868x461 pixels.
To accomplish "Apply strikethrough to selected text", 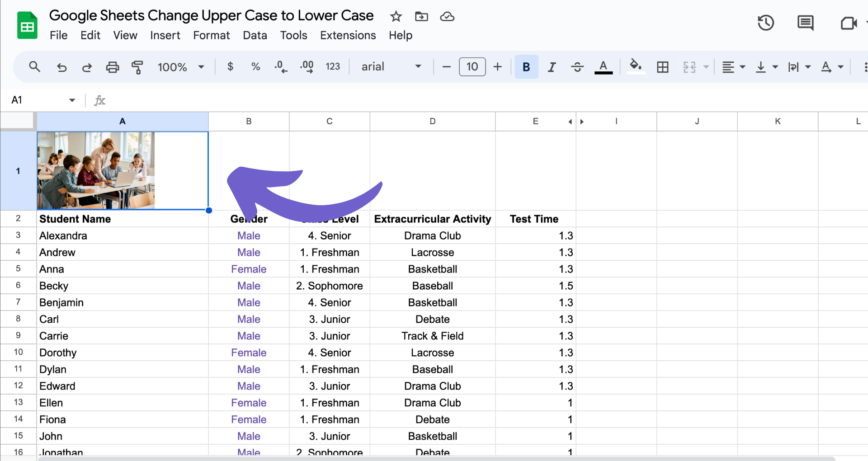I will pyautogui.click(x=577, y=67).
